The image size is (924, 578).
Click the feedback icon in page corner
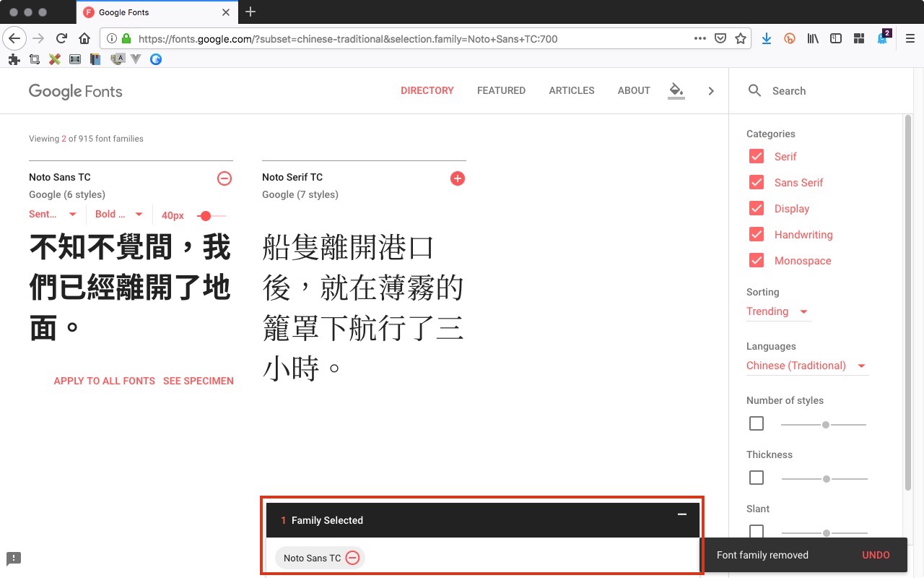(x=14, y=558)
